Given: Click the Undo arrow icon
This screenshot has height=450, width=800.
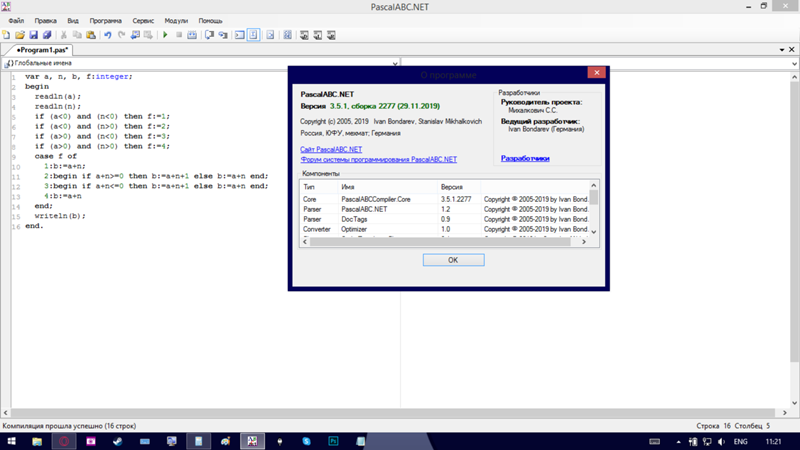Looking at the screenshot, I should [108, 35].
